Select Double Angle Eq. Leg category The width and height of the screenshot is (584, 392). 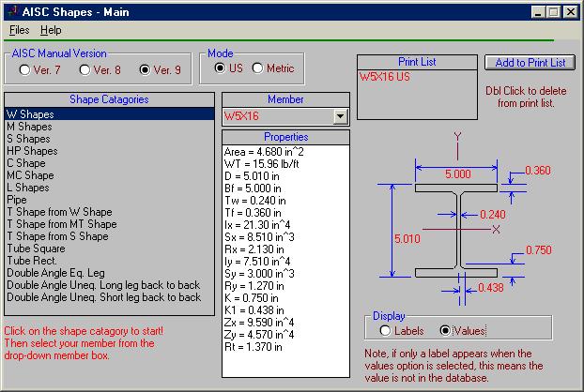[109, 273]
